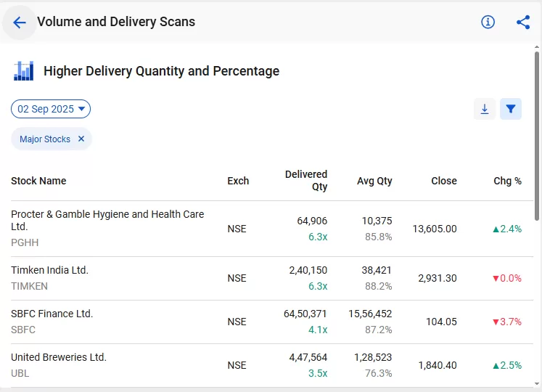Click 88.2% delivery percentage
The height and width of the screenshot is (392, 542).
(379, 287)
